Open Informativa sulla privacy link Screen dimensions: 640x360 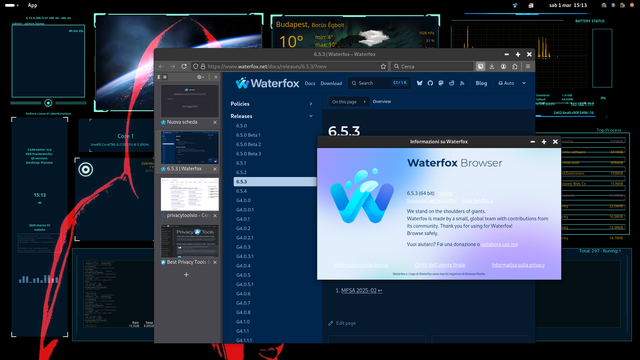518,265
